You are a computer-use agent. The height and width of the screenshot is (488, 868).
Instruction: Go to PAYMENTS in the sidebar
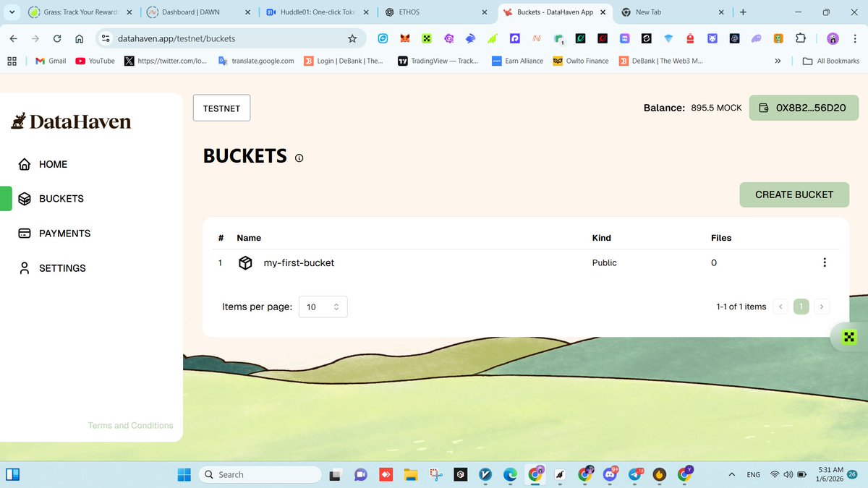pos(54,234)
